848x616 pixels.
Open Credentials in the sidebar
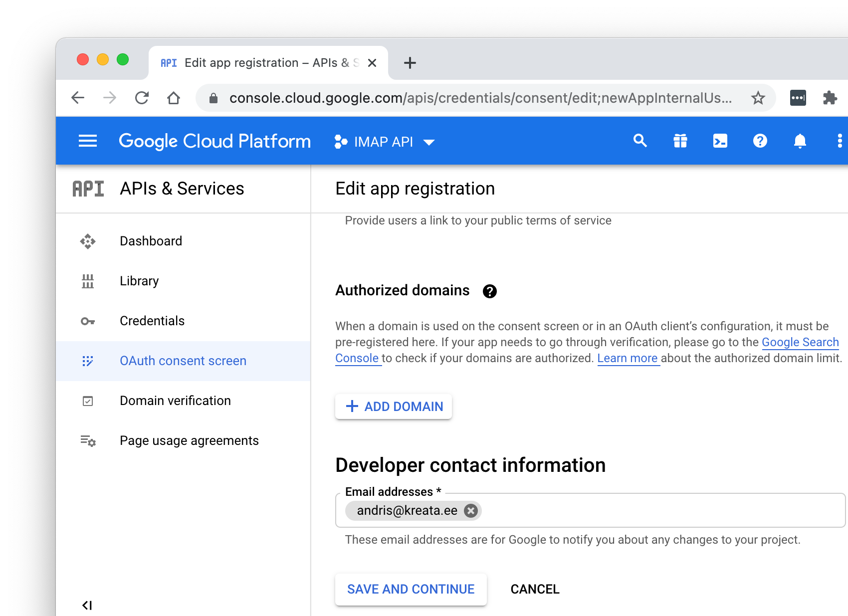183,321
